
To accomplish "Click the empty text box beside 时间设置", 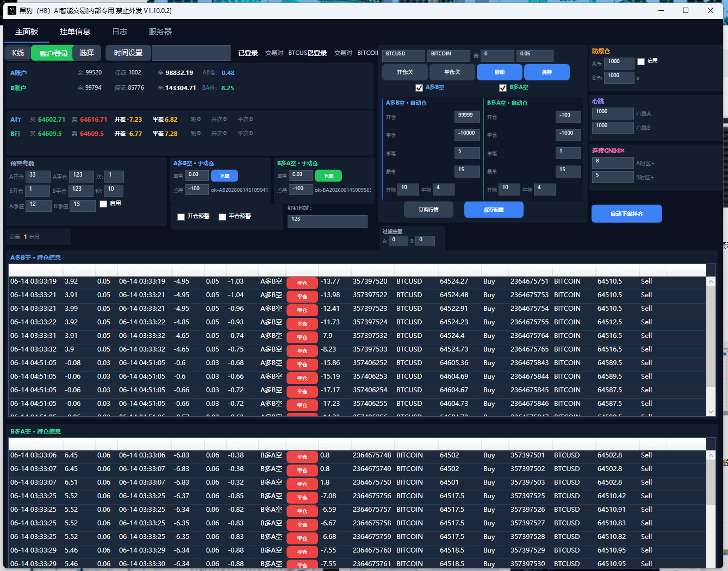I will [191, 53].
